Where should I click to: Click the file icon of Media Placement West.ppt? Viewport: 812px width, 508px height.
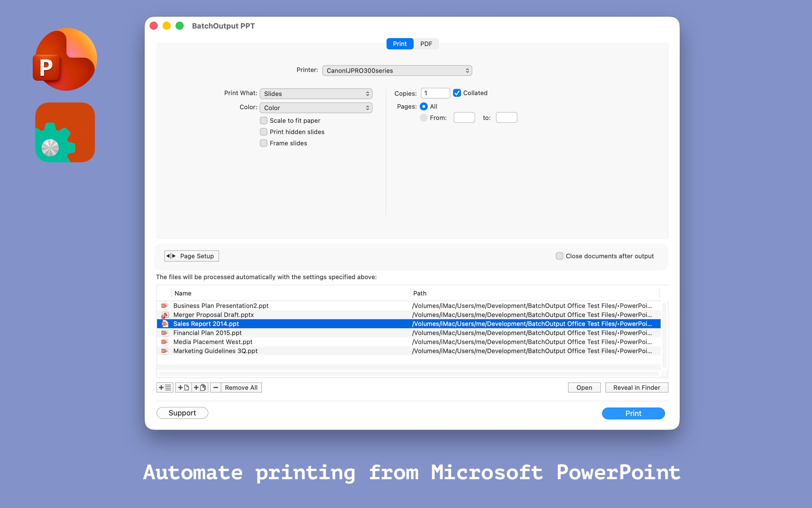tap(164, 342)
